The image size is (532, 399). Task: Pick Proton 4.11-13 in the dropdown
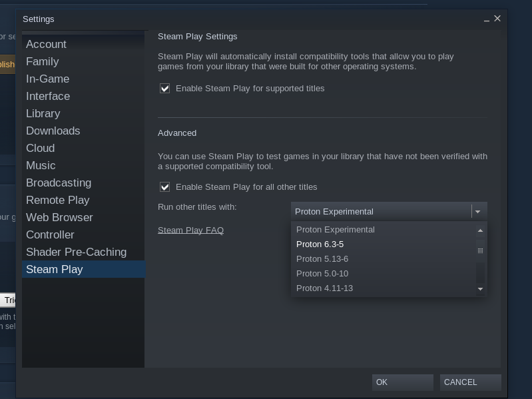(324, 288)
